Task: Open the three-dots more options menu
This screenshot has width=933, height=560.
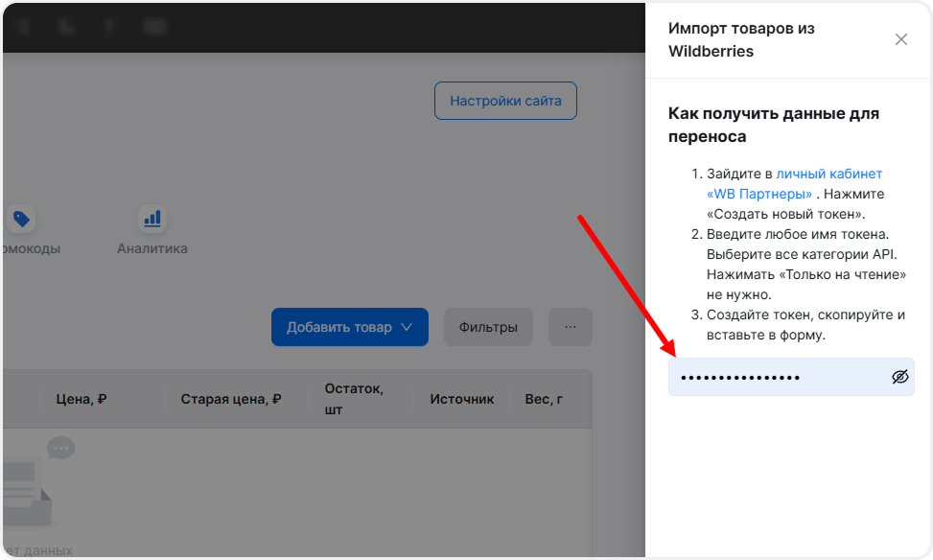Action: 570,327
